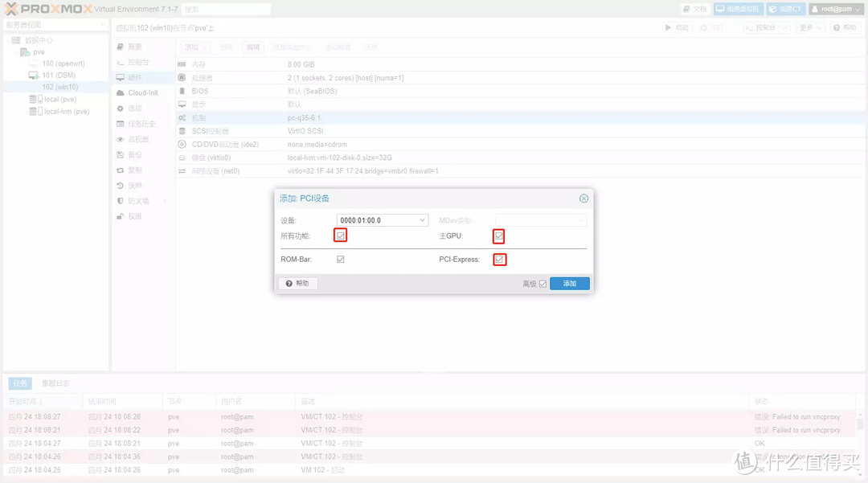868x483 pixels.
Task: Select the 处理器 processor row icon
Action: 182,78
